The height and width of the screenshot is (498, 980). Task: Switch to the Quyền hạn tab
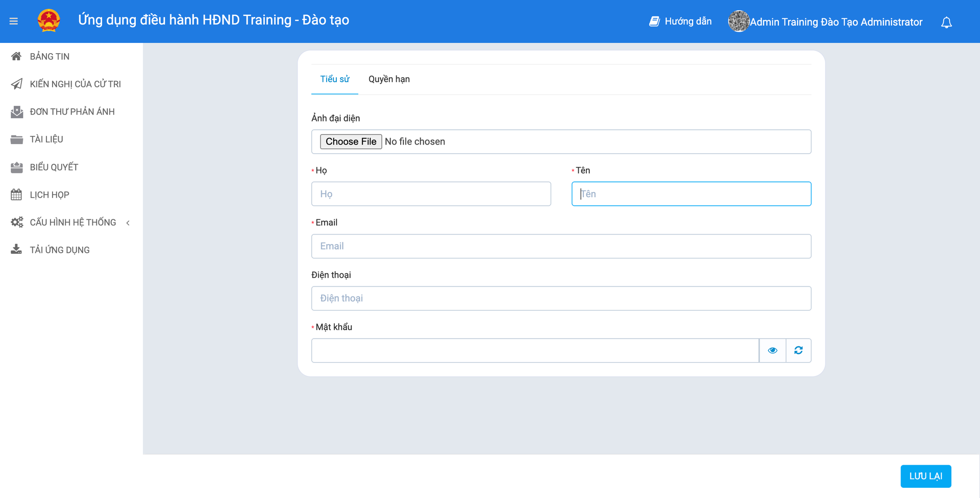click(389, 79)
